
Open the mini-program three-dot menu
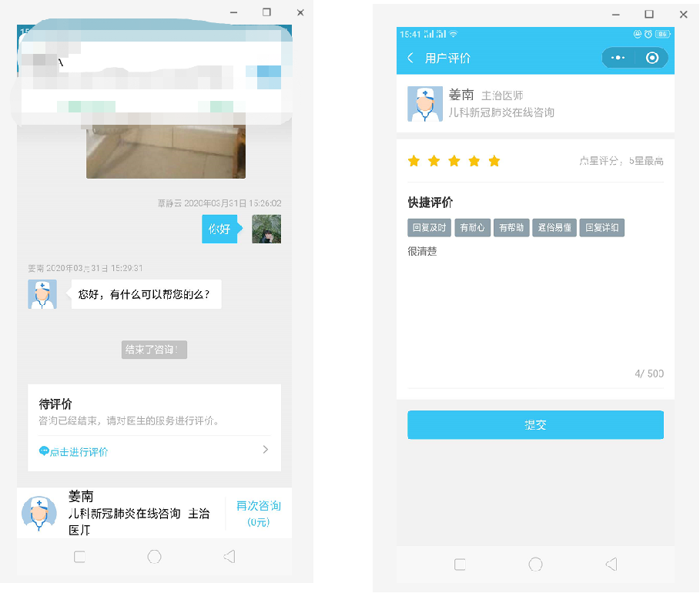click(x=618, y=59)
